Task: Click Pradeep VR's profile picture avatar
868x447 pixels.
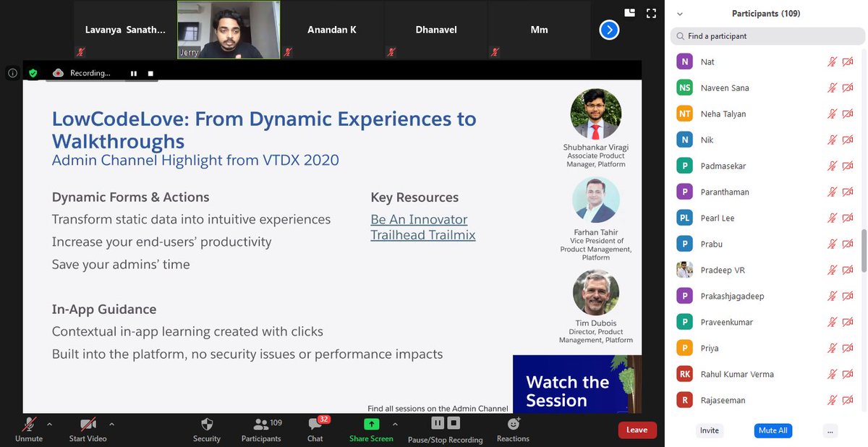Action: [684, 270]
